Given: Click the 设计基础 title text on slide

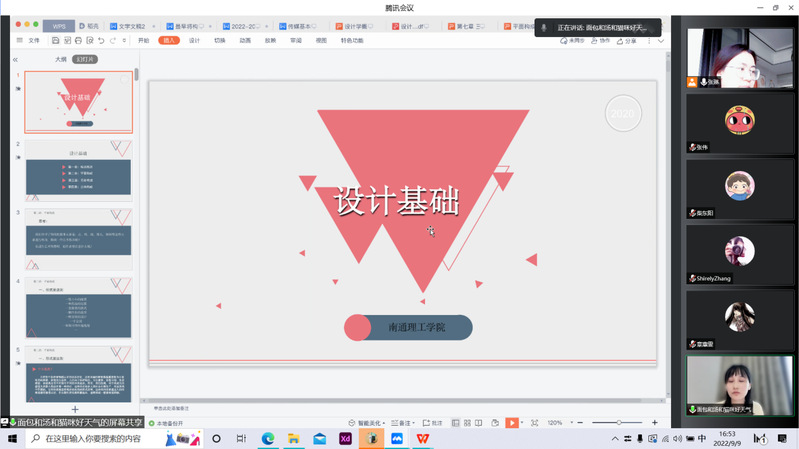Looking at the screenshot, I should 397,201.
